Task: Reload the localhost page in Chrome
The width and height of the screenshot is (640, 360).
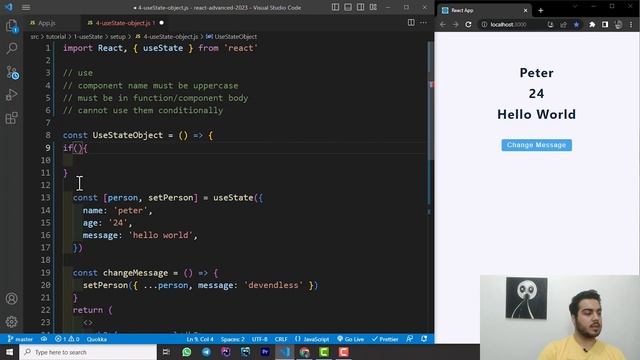Action: [468, 24]
